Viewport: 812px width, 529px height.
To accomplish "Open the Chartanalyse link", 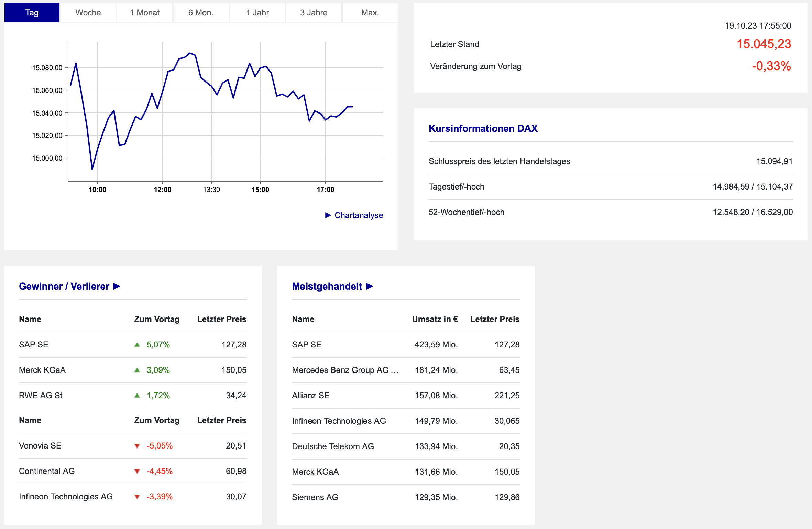I will point(359,215).
